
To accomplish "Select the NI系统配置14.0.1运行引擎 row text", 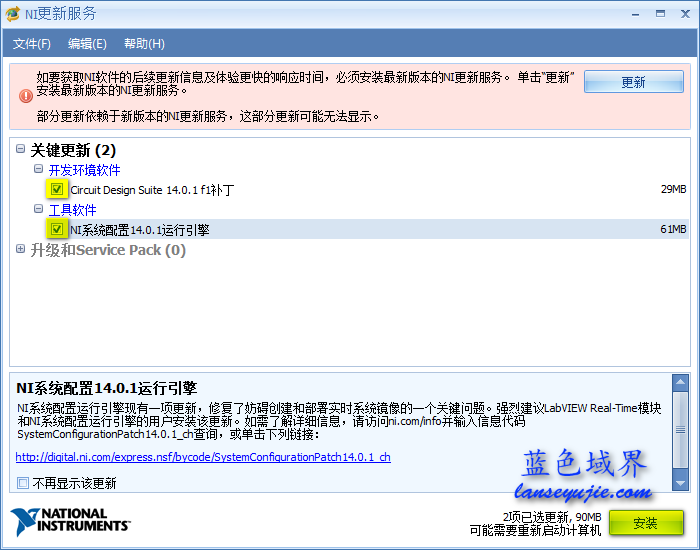I will click(x=140, y=230).
